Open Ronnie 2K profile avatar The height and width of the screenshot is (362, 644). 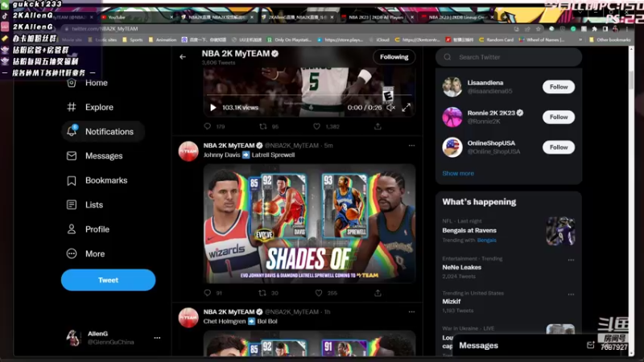[452, 117]
